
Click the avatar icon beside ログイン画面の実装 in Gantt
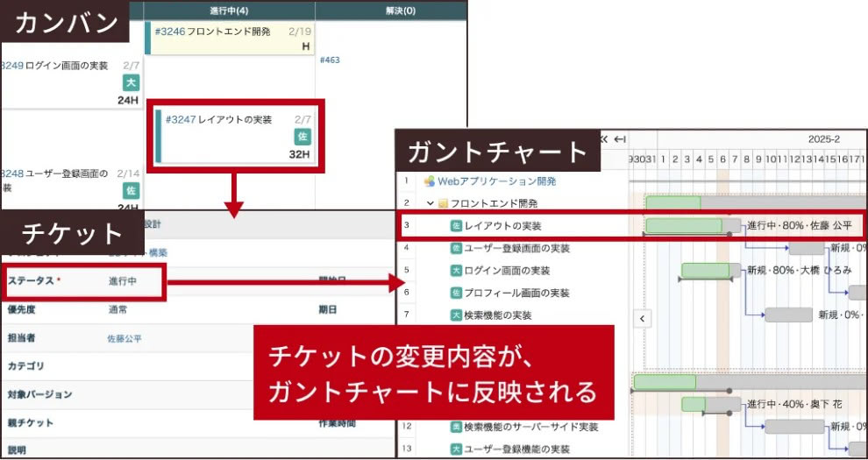[x=456, y=271]
